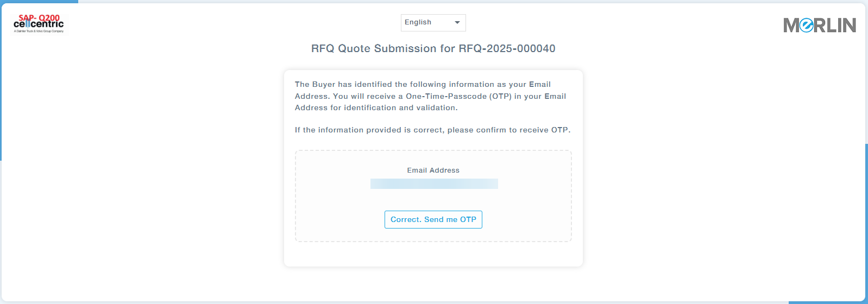Screen dimensions: 868x304
Task: Open the English language dropdown
Action: point(433,23)
